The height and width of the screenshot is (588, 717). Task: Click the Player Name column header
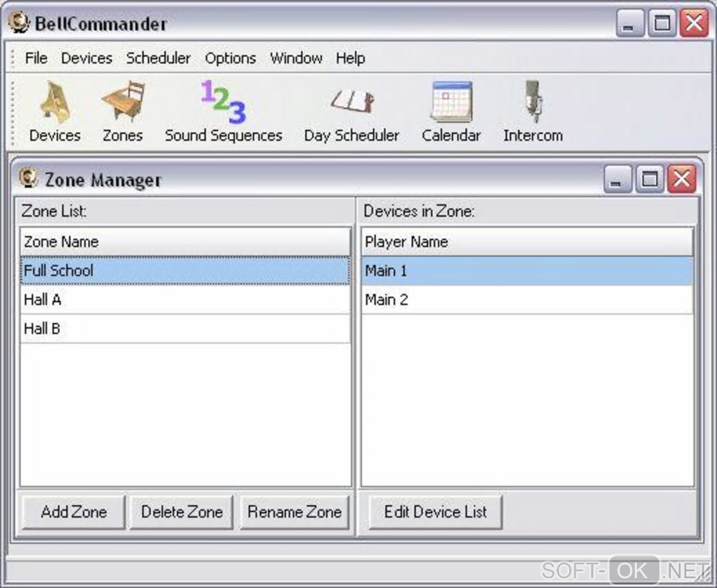point(527,242)
